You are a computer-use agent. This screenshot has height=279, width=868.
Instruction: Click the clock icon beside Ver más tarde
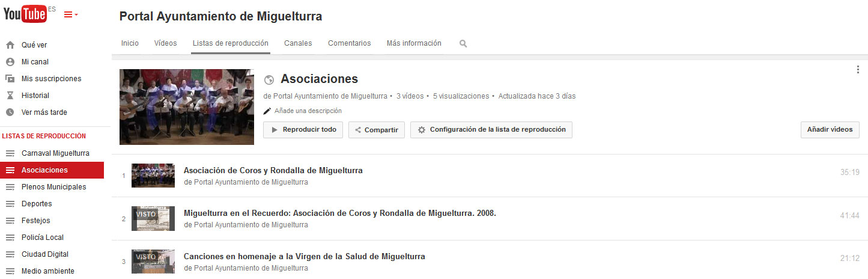point(10,112)
